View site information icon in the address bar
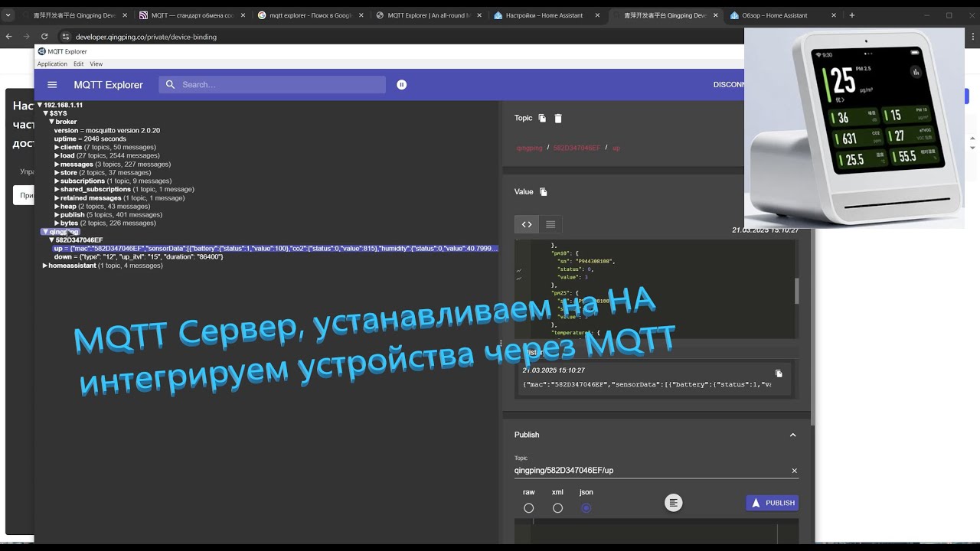The image size is (980, 551). click(66, 37)
